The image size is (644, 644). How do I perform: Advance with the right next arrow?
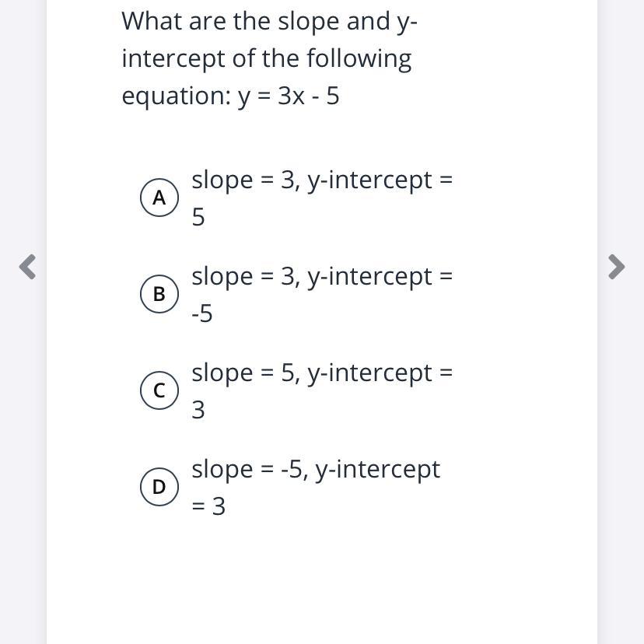point(615,267)
